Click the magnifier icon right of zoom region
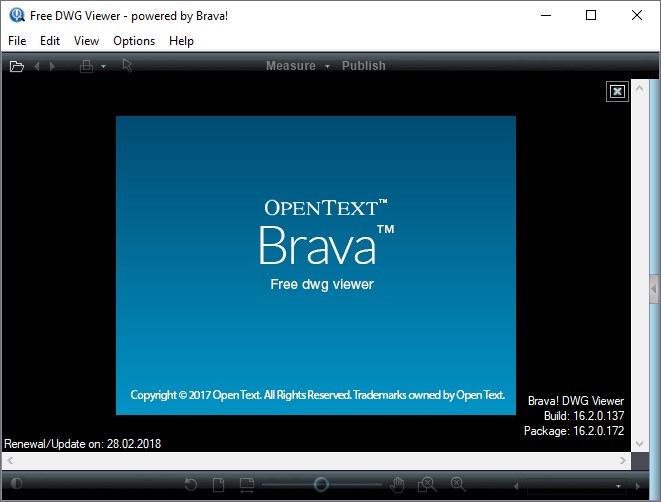 458,485
